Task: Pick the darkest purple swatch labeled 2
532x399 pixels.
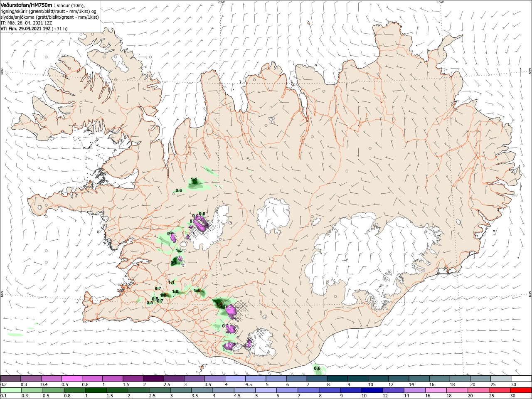Action: [153, 378]
